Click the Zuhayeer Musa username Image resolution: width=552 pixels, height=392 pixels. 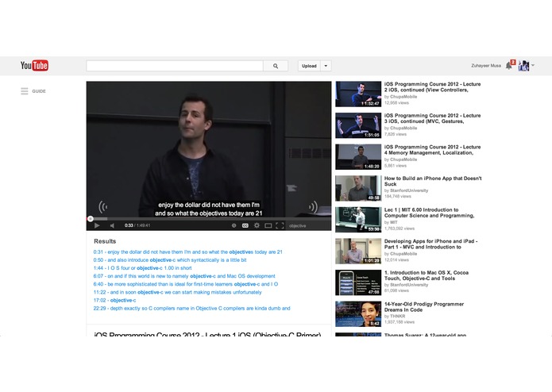coord(486,66)
